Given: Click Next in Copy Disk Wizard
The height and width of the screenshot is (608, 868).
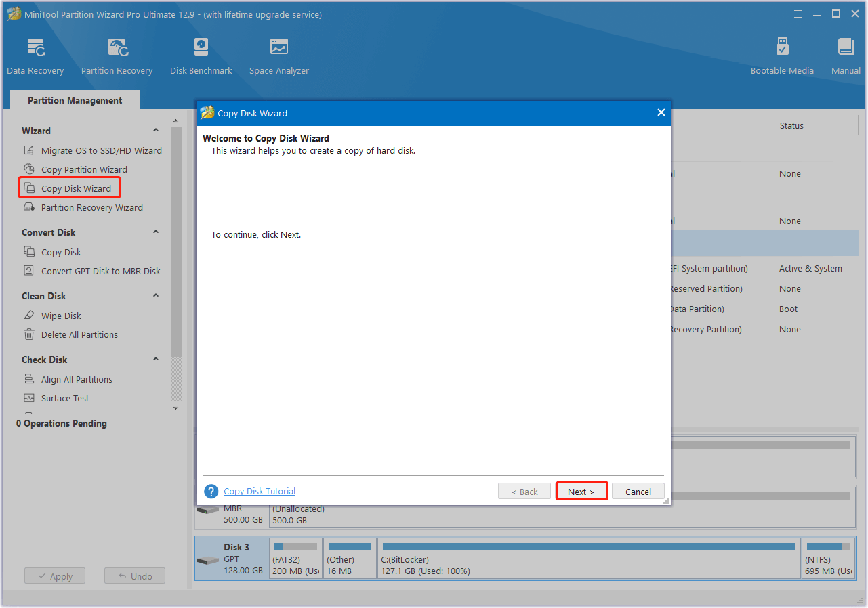Looking at the screenshot, I should click(x=581, y=492).
